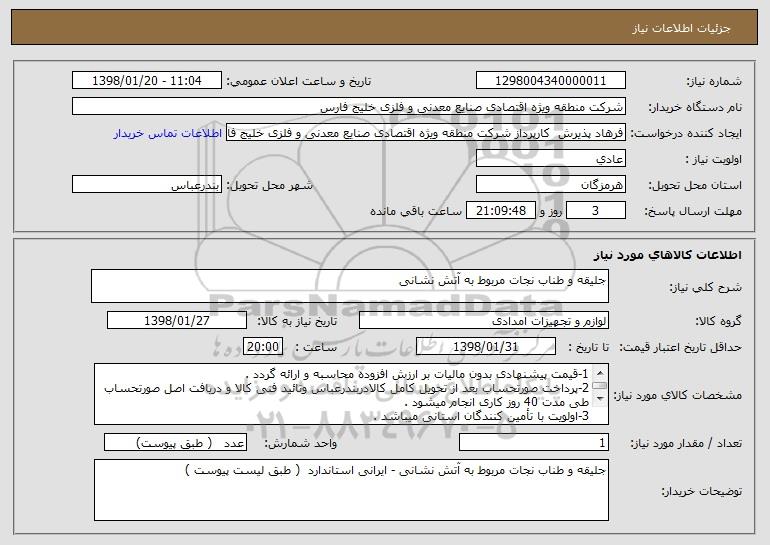This screenshot has width=770, height=545.
Task: Click the ساعت باقی مانده label
Action: [416, 211]
